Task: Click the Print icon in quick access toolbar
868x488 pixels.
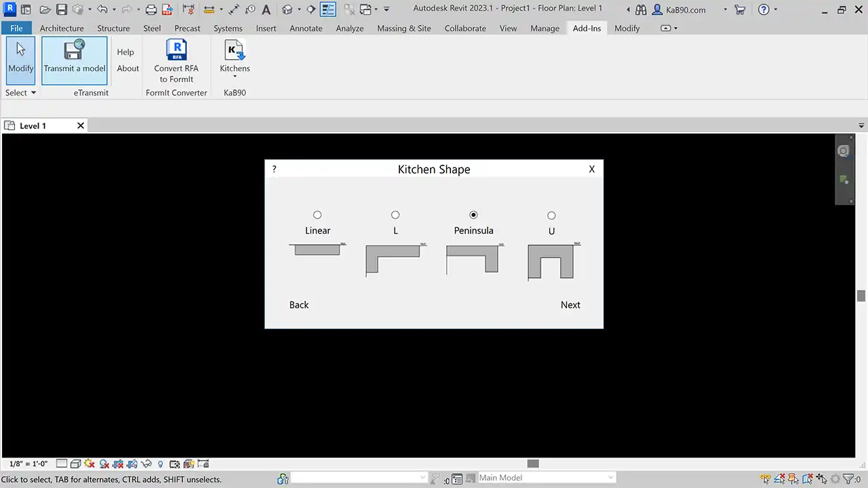Action: (151, 9)
